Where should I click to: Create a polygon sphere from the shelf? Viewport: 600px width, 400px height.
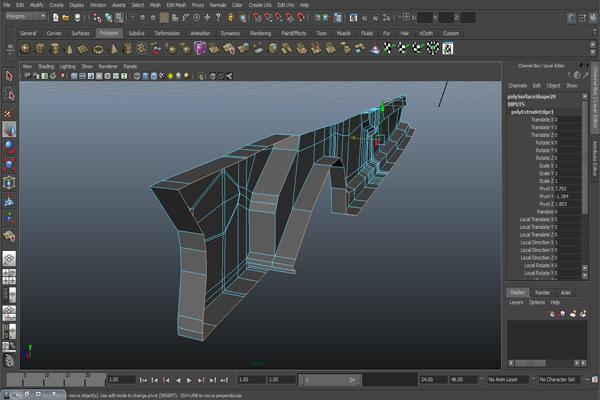[x=25, y=49]
